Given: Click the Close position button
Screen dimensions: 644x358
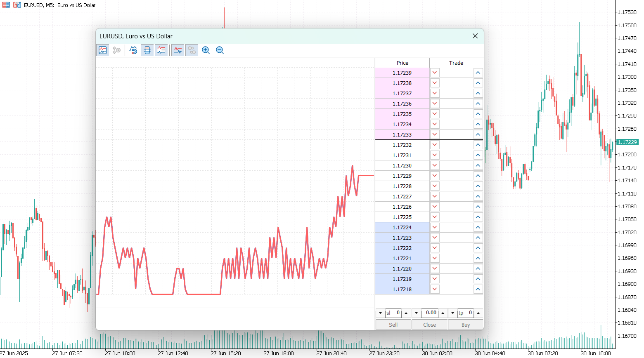Looking at the screenshot, I should [x=430, y=325].
